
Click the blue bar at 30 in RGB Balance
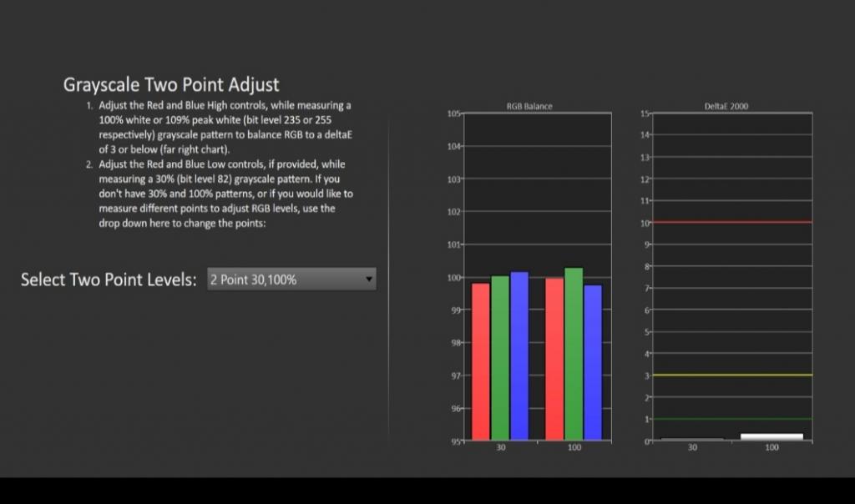click(519, 355)
